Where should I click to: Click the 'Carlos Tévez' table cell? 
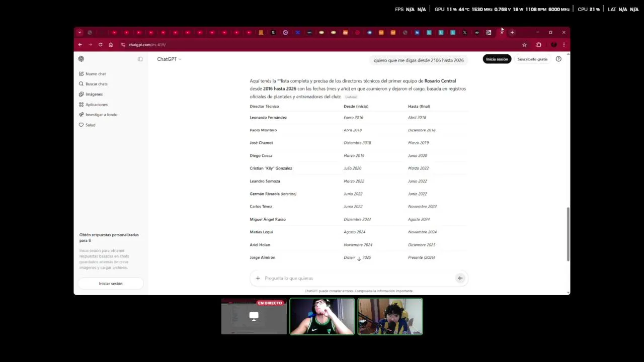coord(261,207)
